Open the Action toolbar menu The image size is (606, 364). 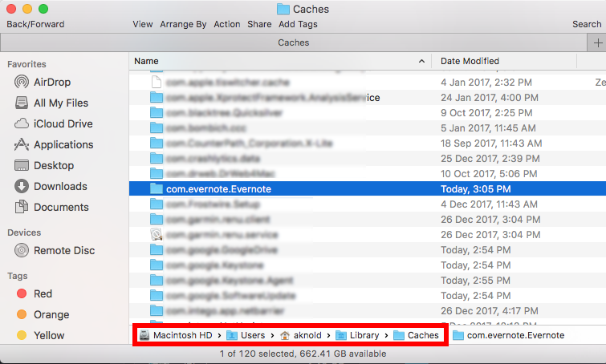point(227,24)
